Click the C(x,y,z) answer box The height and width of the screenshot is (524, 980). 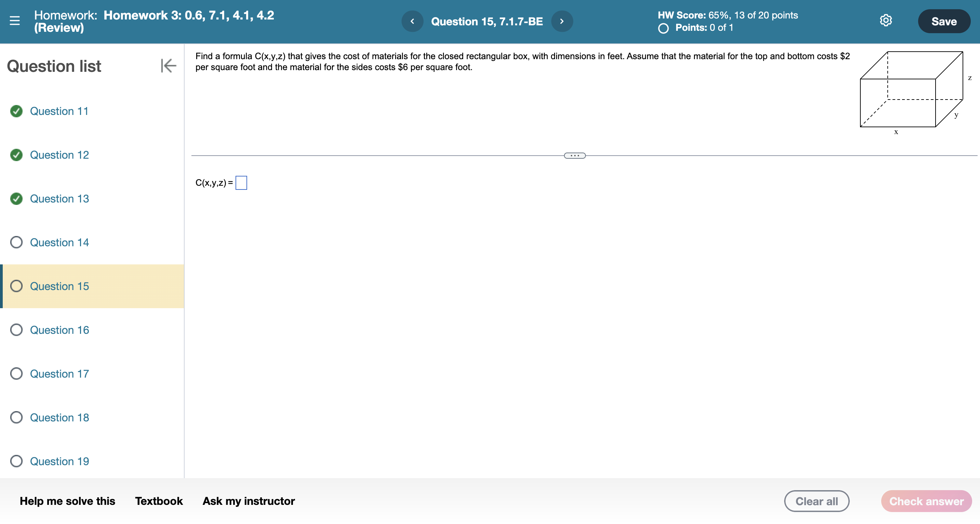tap(241, 183)
